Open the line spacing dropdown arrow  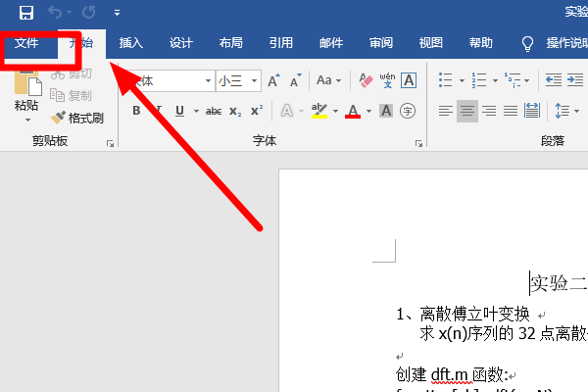(x=577, y=111)
